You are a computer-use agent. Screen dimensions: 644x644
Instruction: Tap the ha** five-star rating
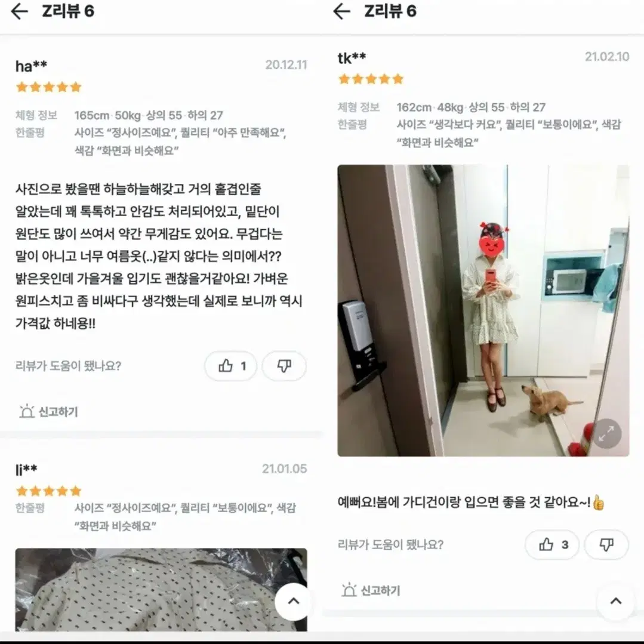(x=48, y=87)
